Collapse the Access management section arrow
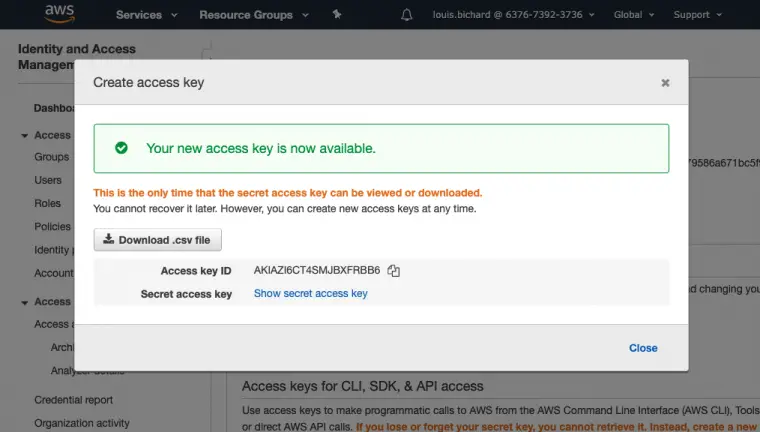 (x=24, y=135)
